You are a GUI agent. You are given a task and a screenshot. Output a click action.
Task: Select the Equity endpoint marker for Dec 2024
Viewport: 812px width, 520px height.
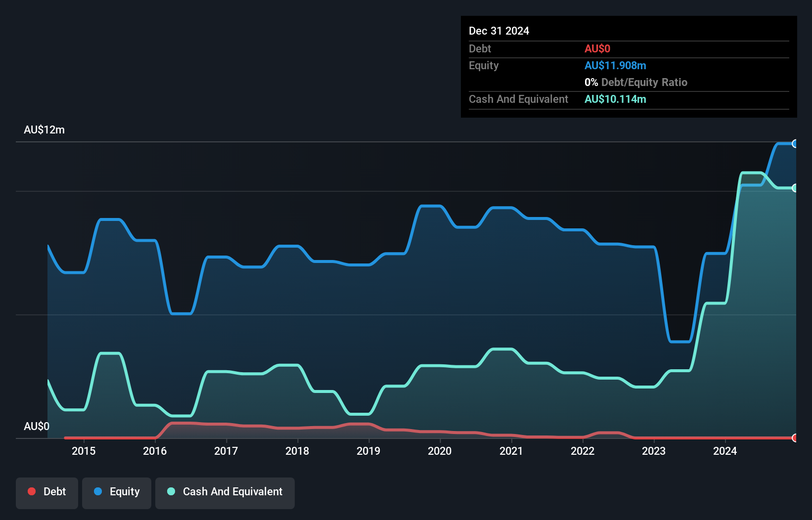click(x=795, y=144)
